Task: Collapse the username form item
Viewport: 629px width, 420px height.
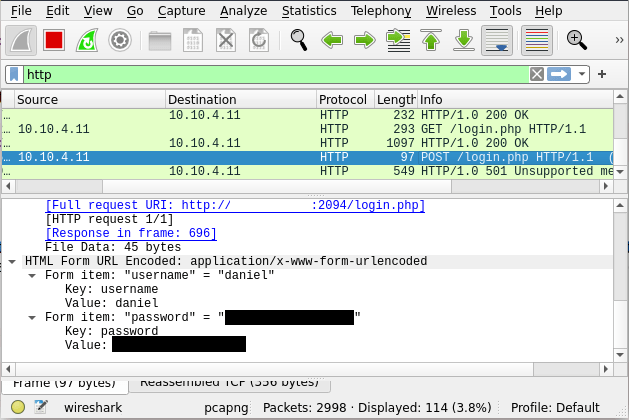Action: (x=32, y=276)
